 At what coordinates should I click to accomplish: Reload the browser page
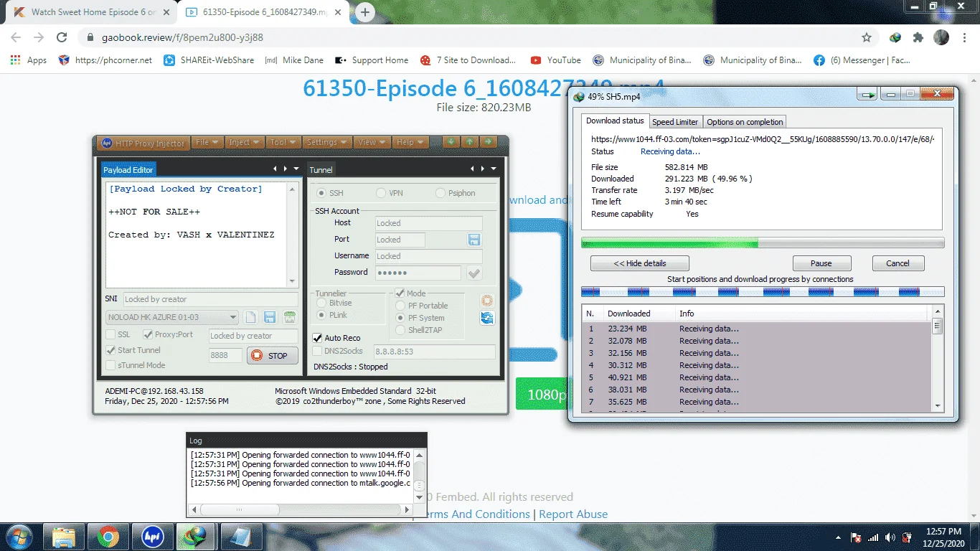(x=62, y=37)
